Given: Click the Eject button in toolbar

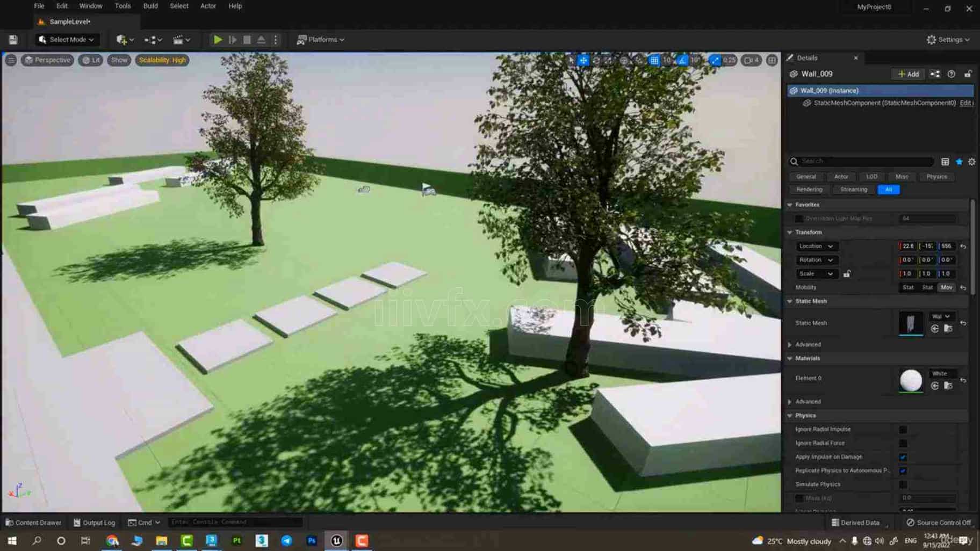Looking at the screenshot, I should coord(261,40).
